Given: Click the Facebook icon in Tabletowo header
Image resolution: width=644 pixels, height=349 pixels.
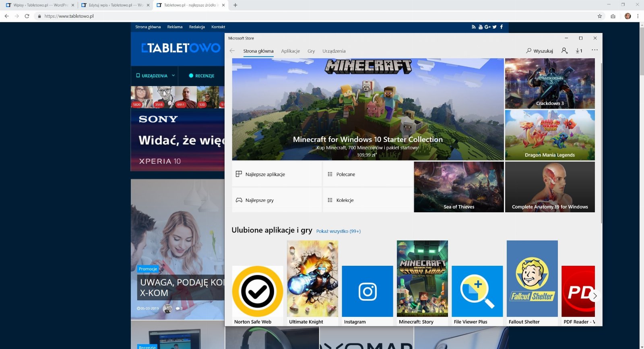Looking at the screenshot, I should pos(502,27).
